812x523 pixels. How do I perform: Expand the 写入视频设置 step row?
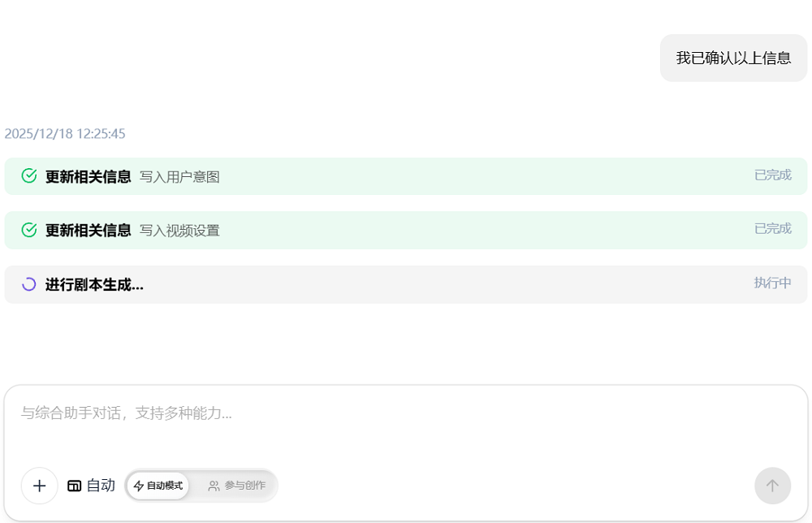406,230
